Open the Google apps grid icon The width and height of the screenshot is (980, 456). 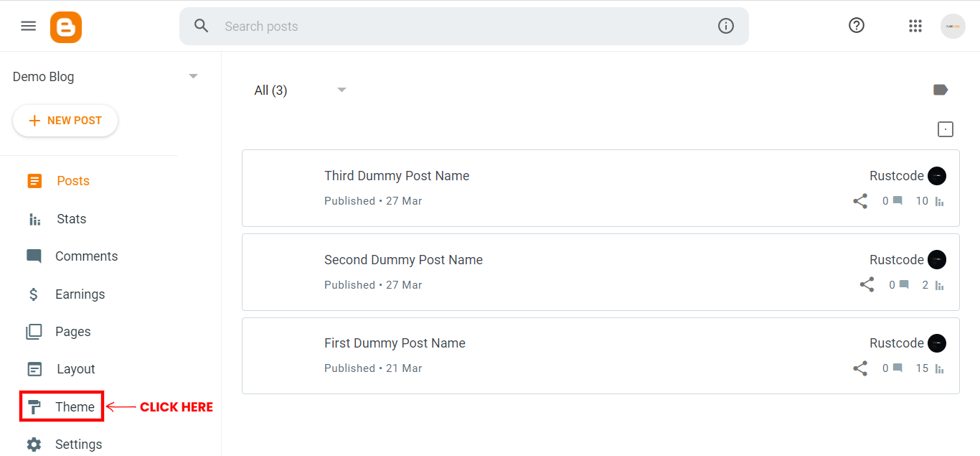(x=915, y=26)
